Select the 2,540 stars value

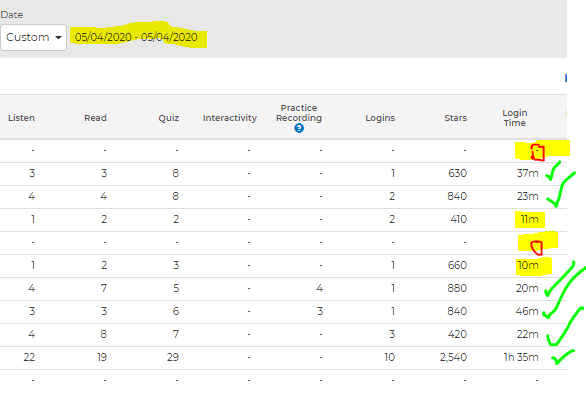(453, 357)
